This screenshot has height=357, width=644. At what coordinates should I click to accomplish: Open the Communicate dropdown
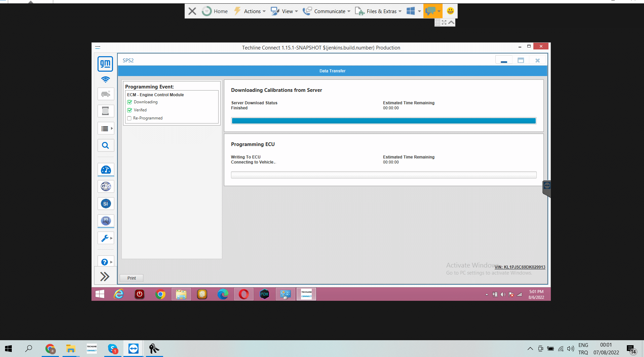[327, 11]
